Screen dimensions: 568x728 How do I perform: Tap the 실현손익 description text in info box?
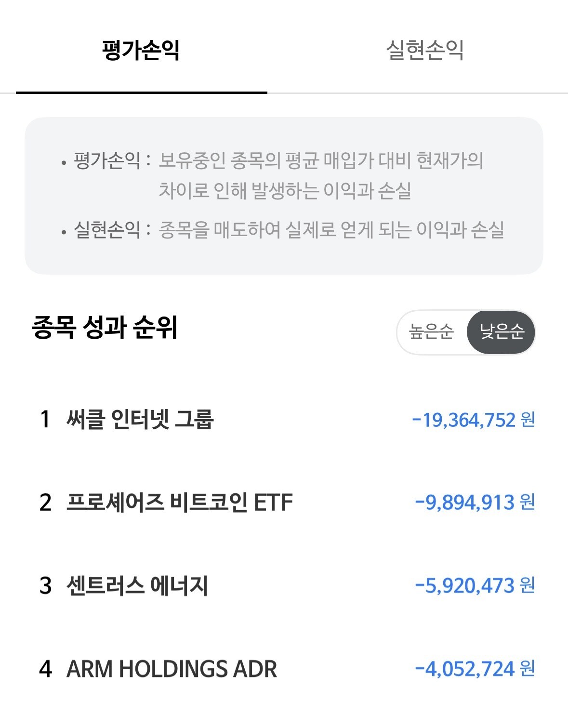point(331,230)
